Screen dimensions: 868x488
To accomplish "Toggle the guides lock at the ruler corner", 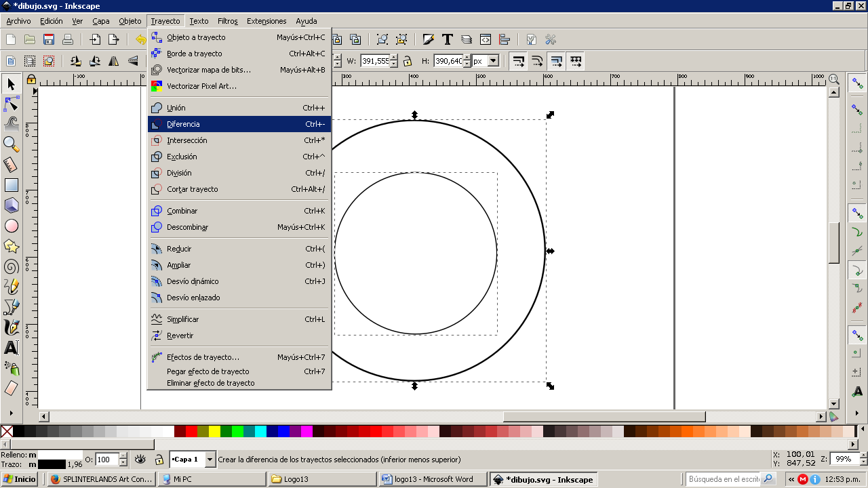I will tap(31, 79).
